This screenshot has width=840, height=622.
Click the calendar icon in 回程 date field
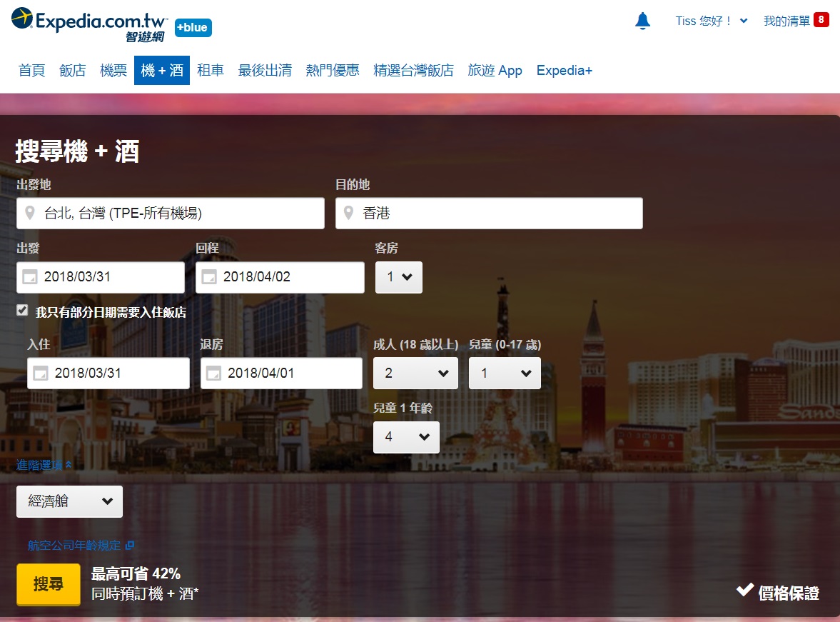pyautogui.click(x=209, y=277)
